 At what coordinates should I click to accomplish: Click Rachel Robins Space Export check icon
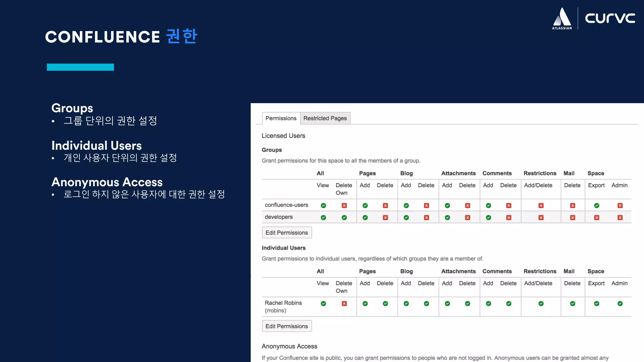coord(597,304)
